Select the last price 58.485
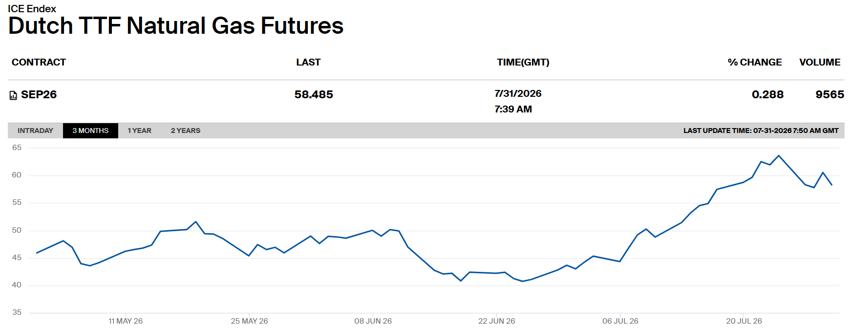Image resolution: width=868 pixels, height=329 pixels. pyautogui.click(x=314, y=94)
